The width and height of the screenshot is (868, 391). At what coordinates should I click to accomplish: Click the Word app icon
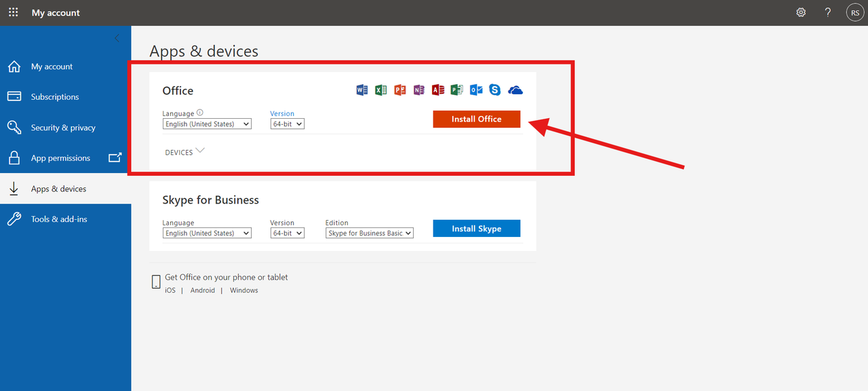[x=362, y=90]
